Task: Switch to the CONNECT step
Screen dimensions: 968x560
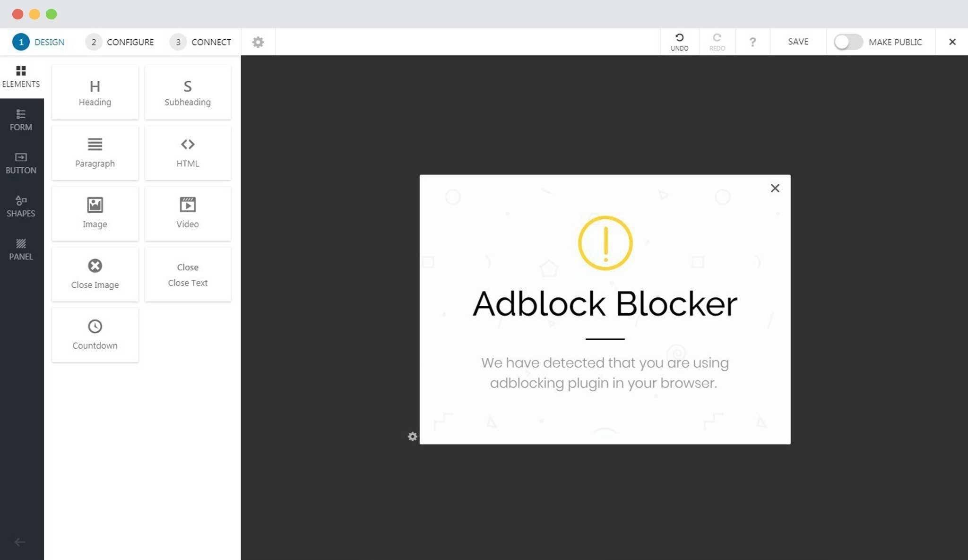Action: point(211,41)
